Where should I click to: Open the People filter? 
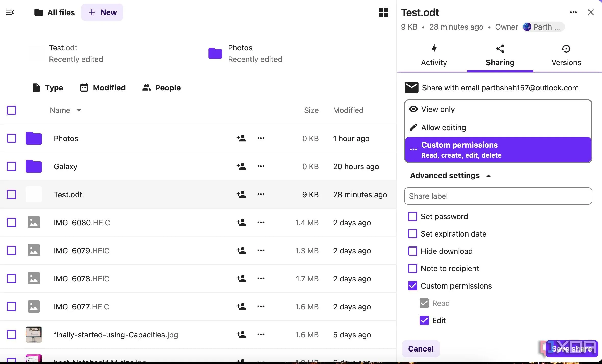pyautogui.click(x=161, y=88)
